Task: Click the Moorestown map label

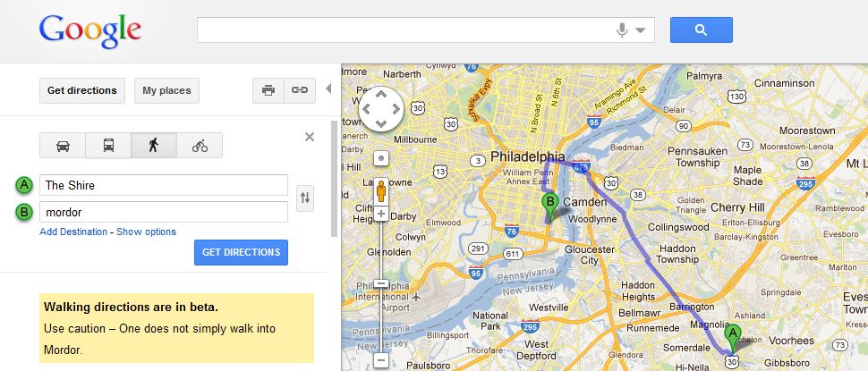Action: tap(807, 131)
